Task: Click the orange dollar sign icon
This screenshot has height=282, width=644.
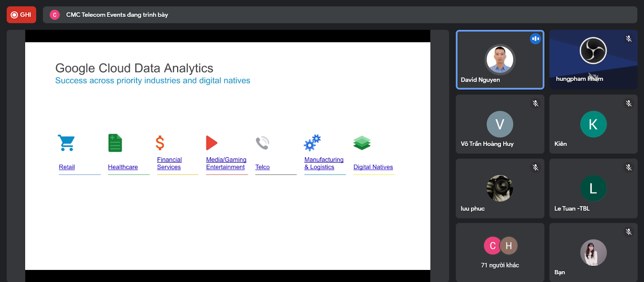Action: [x=160, y=143]
